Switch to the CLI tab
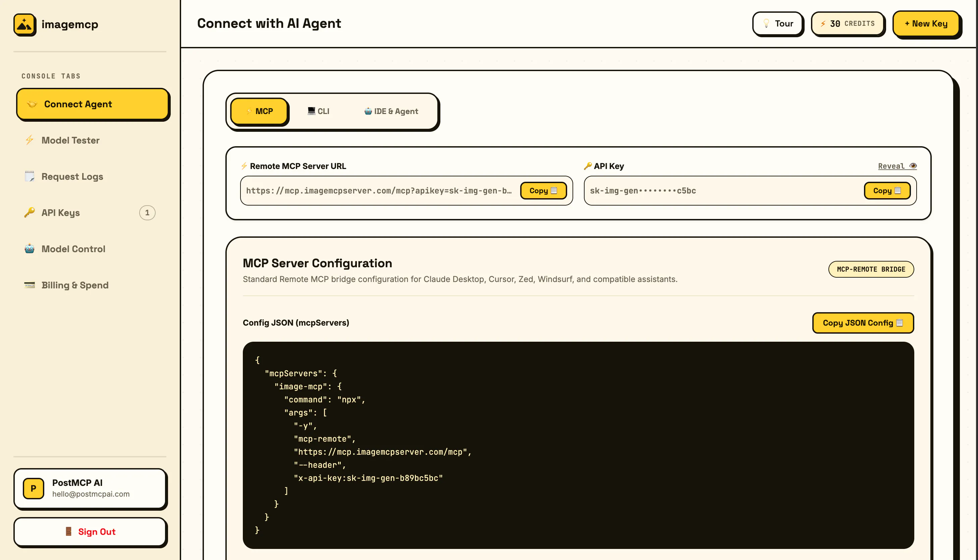 tap(318, 111)
